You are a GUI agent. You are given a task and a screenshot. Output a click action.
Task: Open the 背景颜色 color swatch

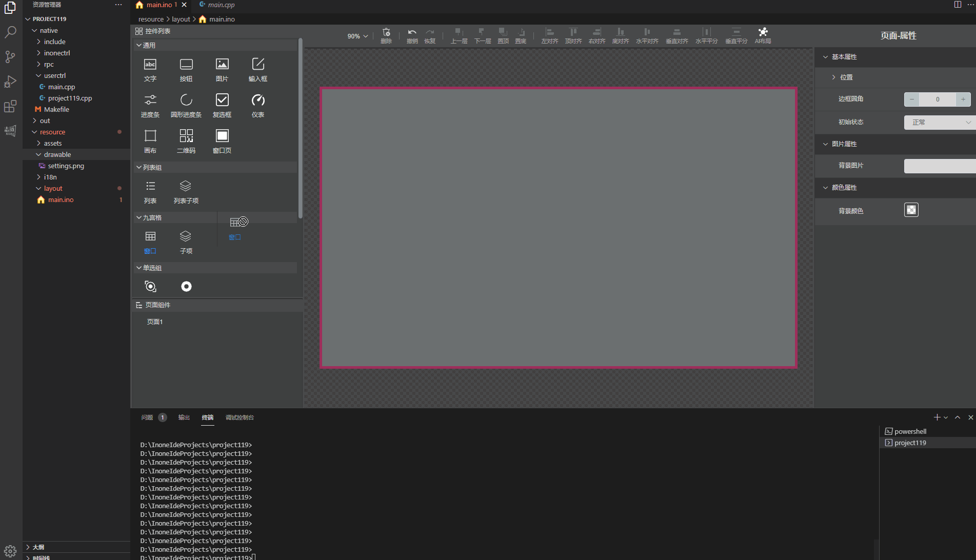tap(911, 210)
